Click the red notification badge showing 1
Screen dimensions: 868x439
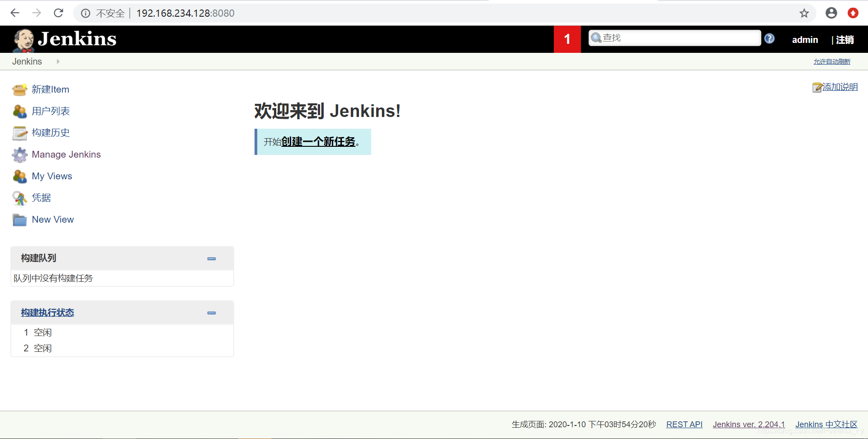click(567, 39)
